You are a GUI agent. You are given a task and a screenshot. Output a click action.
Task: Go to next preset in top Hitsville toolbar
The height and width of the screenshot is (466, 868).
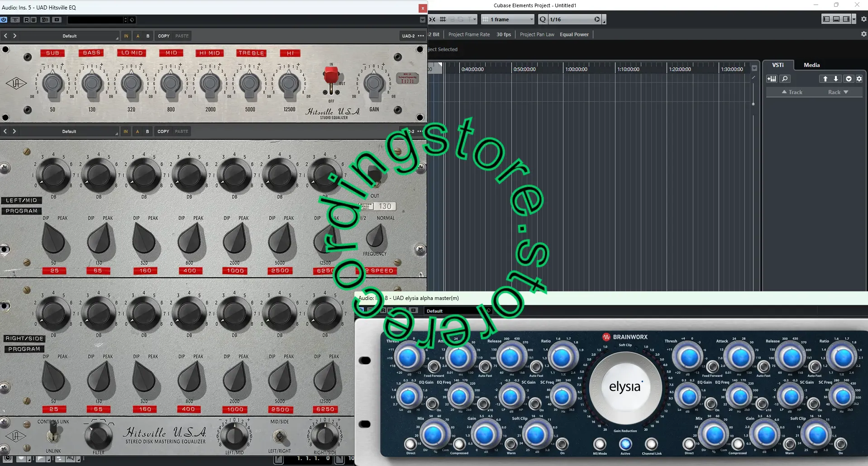click(x=14, y=36)
